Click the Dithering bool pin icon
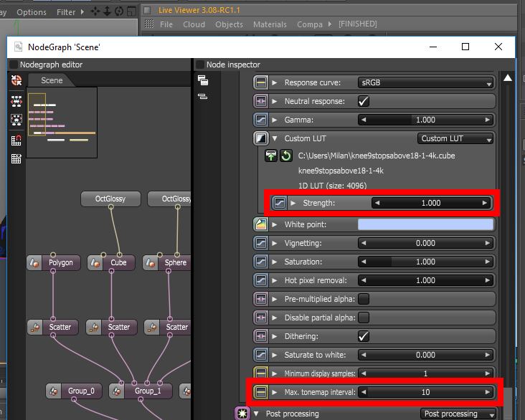This screenshot has height=420, width=525. pos(261,336)
